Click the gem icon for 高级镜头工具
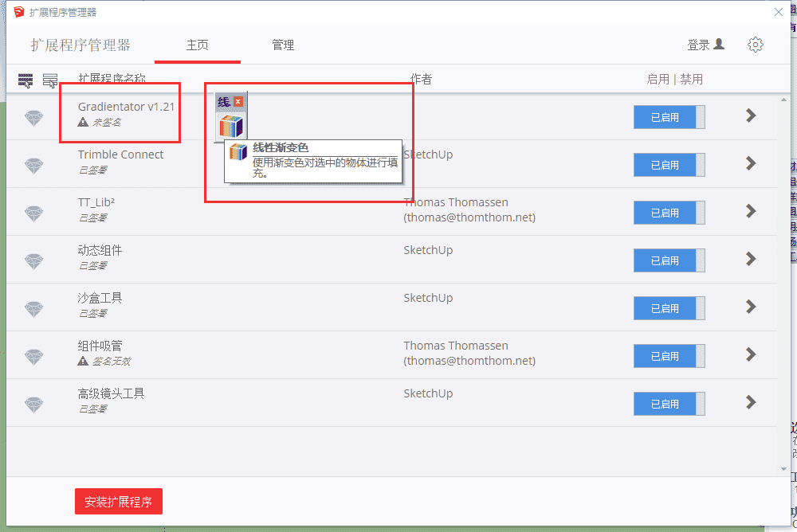This screenshot has width=797, height=532. 34,405
